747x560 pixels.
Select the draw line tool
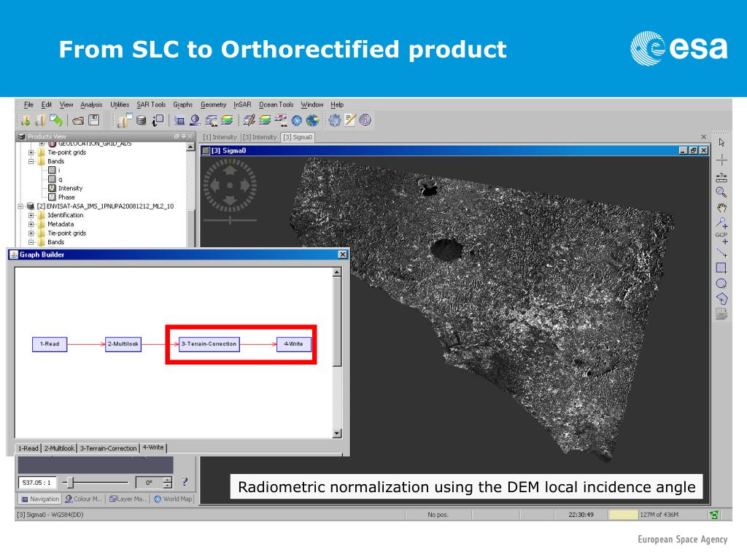[721, 253]
